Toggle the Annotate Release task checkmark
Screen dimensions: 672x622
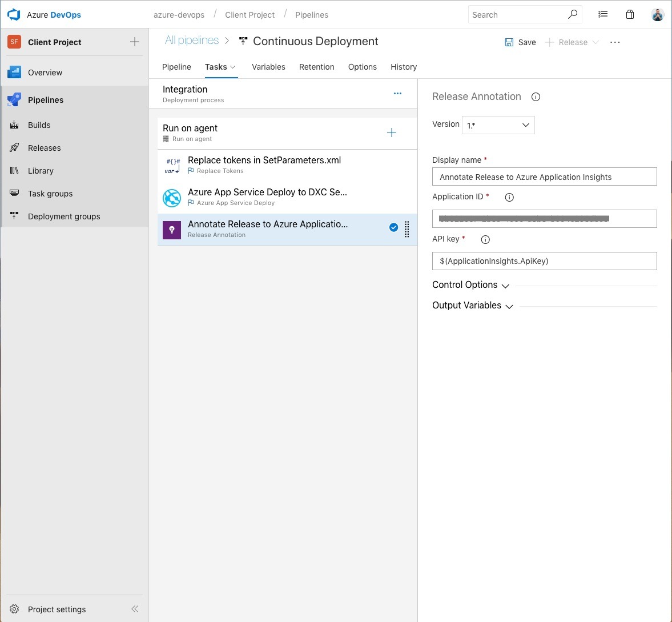pos(393,228)
